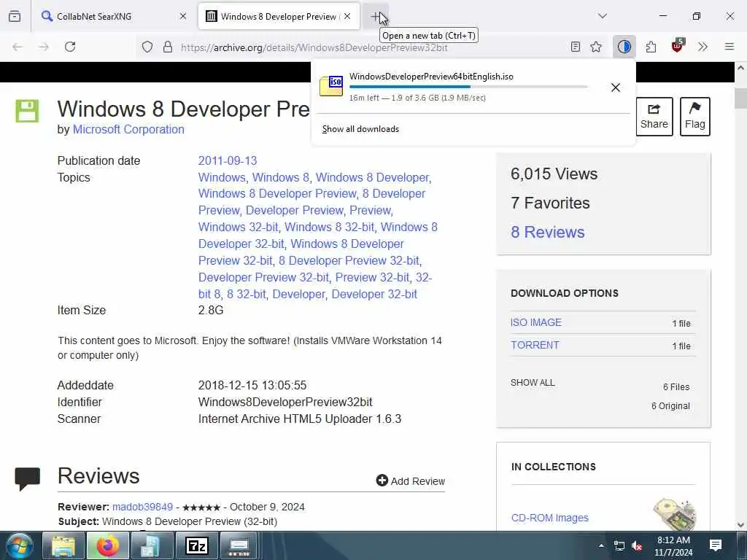Screen dimensions: 747x560
Task: Open the tracking protection shield icon
Action: (147, 47)
